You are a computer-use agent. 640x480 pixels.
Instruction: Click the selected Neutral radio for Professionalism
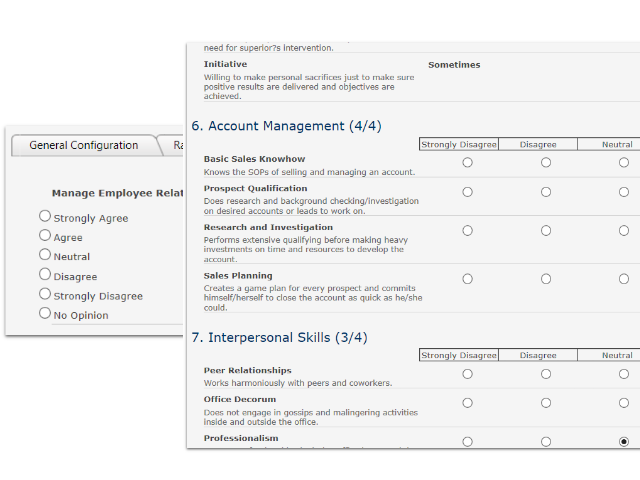[x=624, y=442]
